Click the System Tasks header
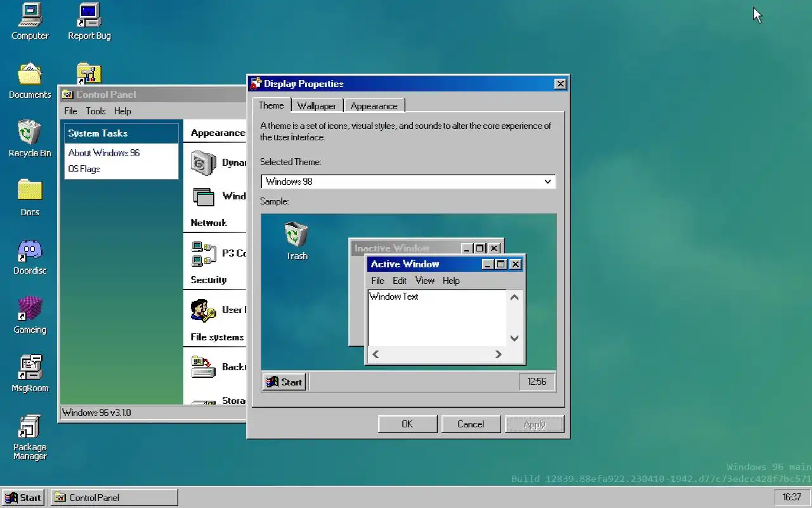Screen dimensions: 812x508 [121, 133]
